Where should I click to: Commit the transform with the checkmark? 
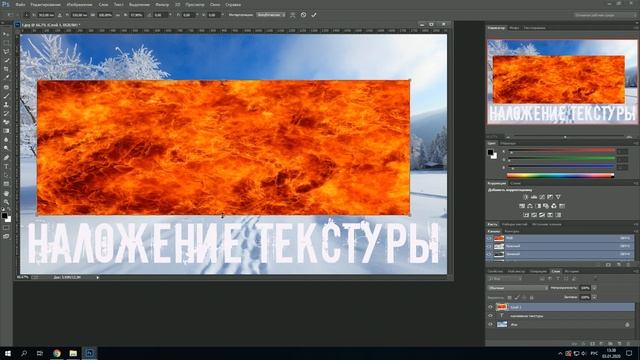coord(314,15)
